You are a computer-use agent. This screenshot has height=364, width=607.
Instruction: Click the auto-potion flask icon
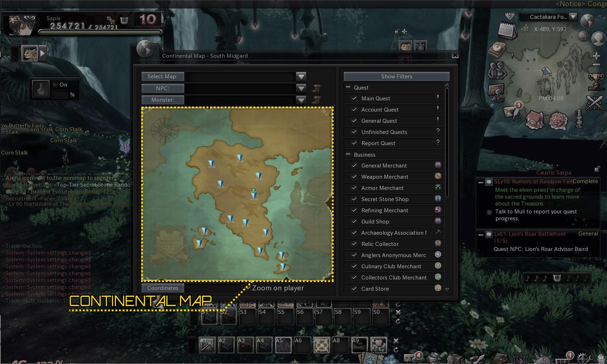[x=41, y=88]
